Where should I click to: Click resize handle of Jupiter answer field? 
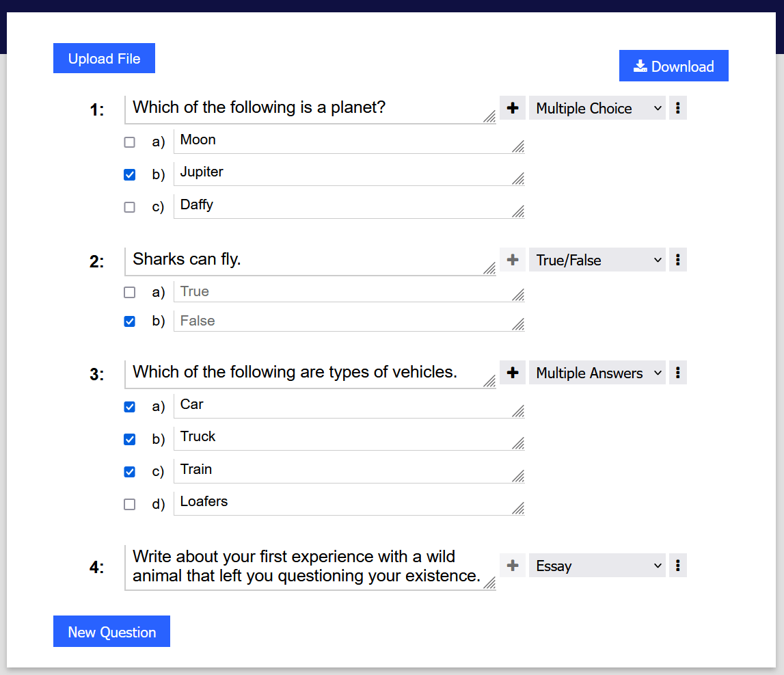(519, 178)
